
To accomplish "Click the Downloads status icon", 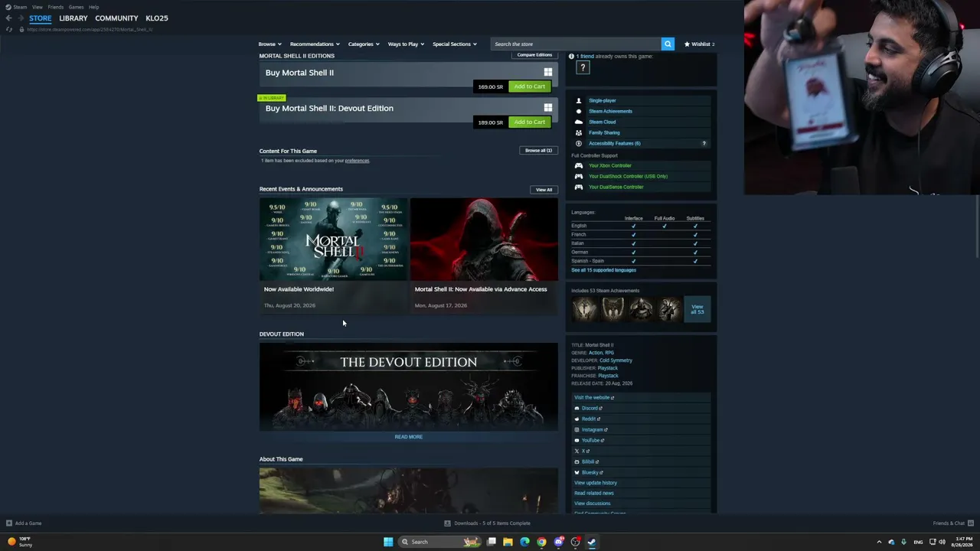I will pos(447,523).
